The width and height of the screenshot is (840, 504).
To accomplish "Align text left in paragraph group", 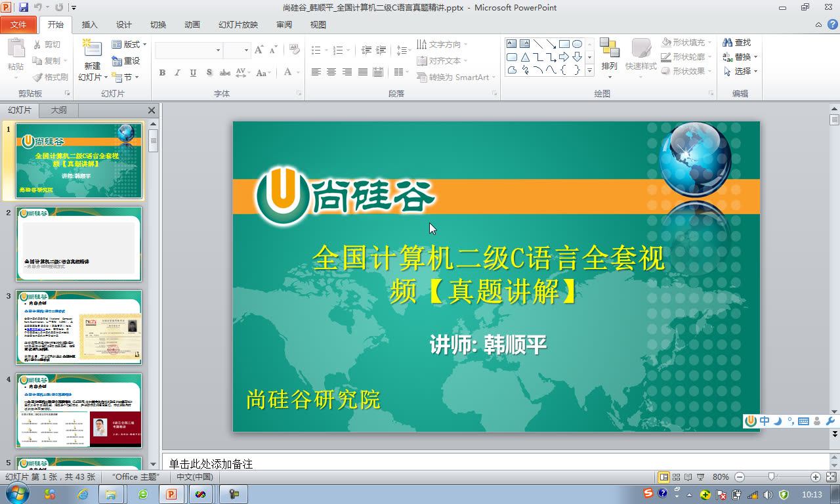I will 316,72.
